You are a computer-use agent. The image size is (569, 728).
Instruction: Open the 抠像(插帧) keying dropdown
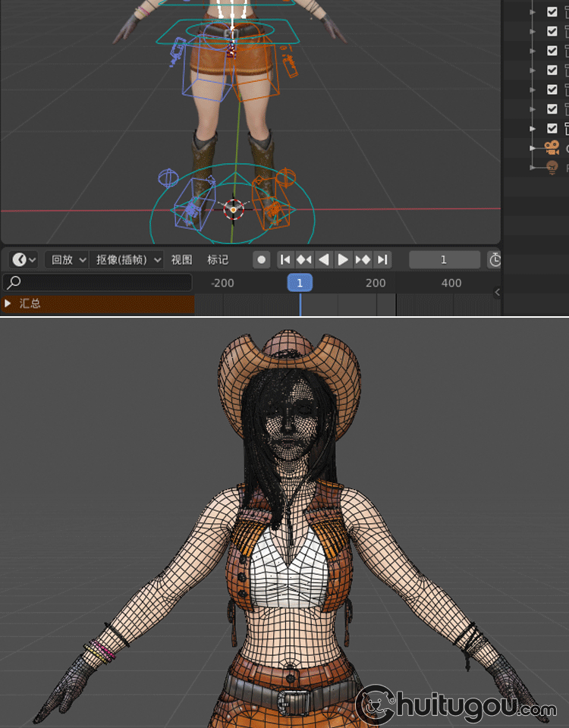click(x=127, y=259)
